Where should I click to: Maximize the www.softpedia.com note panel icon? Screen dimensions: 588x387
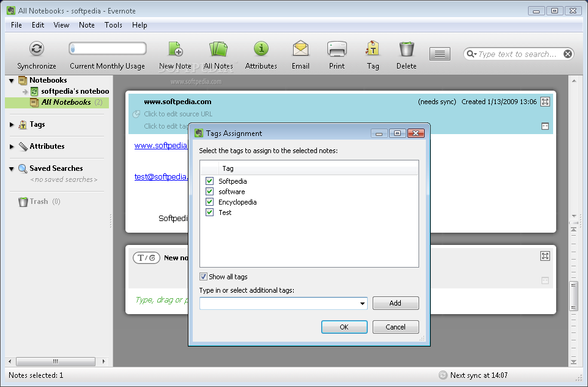click(545, 102)
